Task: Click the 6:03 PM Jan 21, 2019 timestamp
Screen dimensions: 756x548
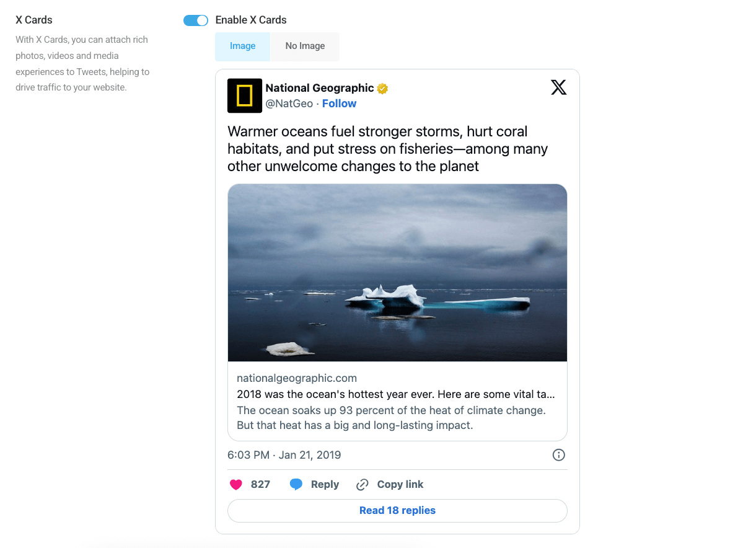Action: pos(284,455)
